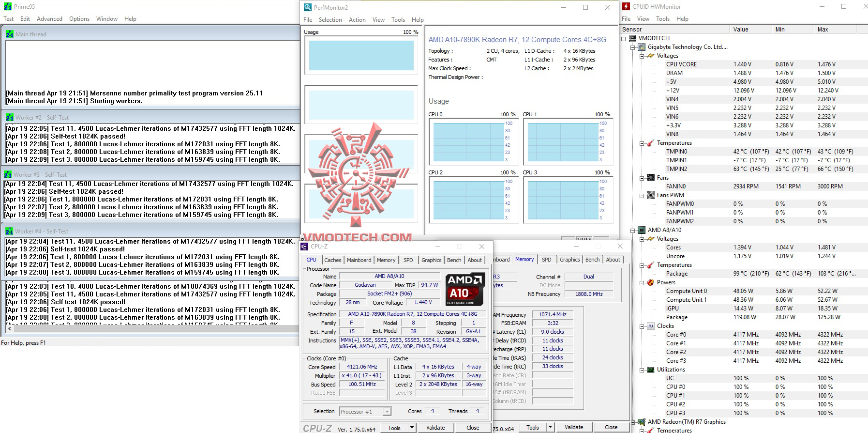Click the AMD A10 logo in CPU-Z
This screenshot has width=868, height=433.
coord(465,289)
